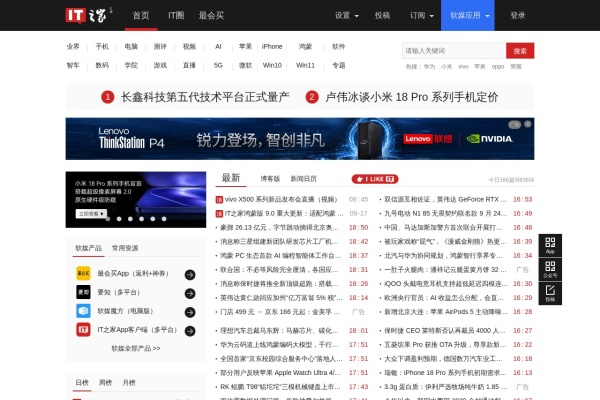Click the 立即查看 button on the slideshow
The height and width of the screenshot is (400, 600).
[x=91, y=214]
